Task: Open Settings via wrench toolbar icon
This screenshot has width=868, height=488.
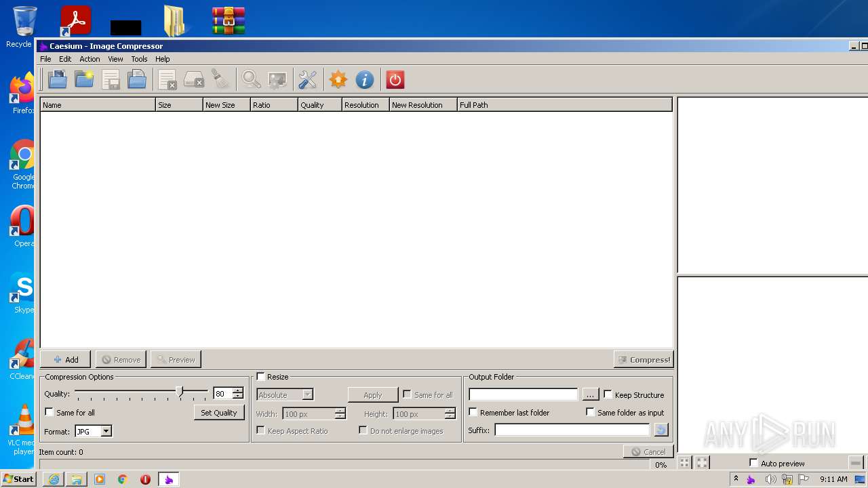Action: point(308,80)
